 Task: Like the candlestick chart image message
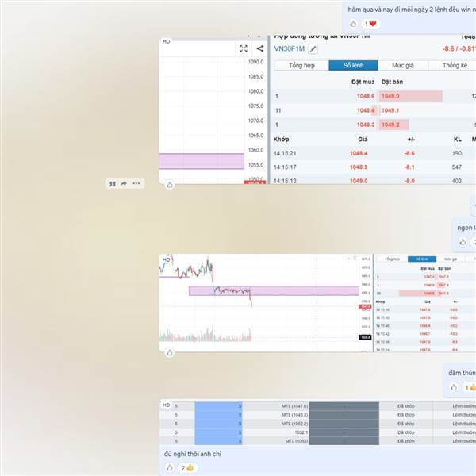click(170, 352)
